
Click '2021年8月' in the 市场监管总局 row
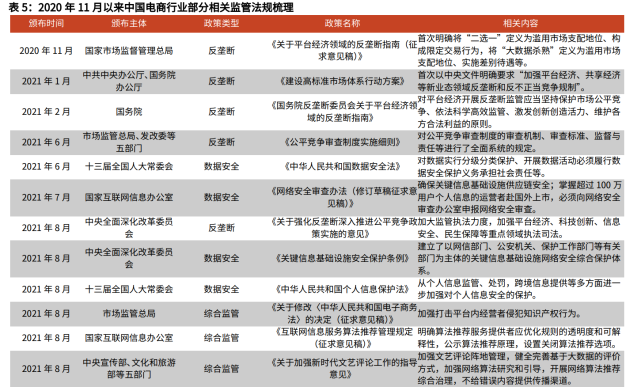pyautogui.click(x=46, y=314)
